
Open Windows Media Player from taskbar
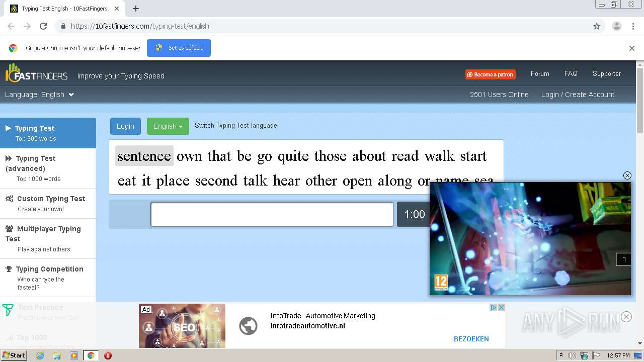[x=74, y=355]
